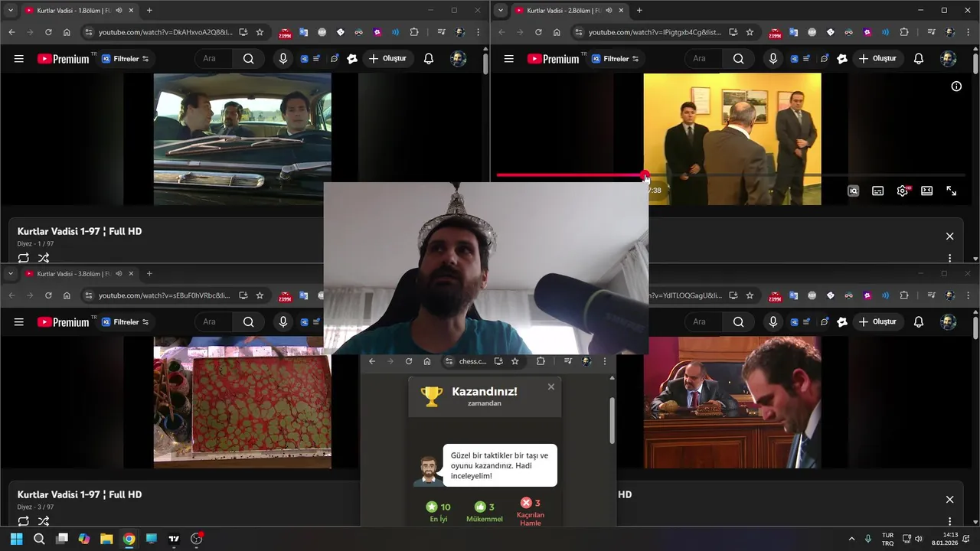Toggle playlist shuffle in 3.Bölüm window
Image resolution: width=980 pixels, height=551 pixels.
click(x=44, y=521)
